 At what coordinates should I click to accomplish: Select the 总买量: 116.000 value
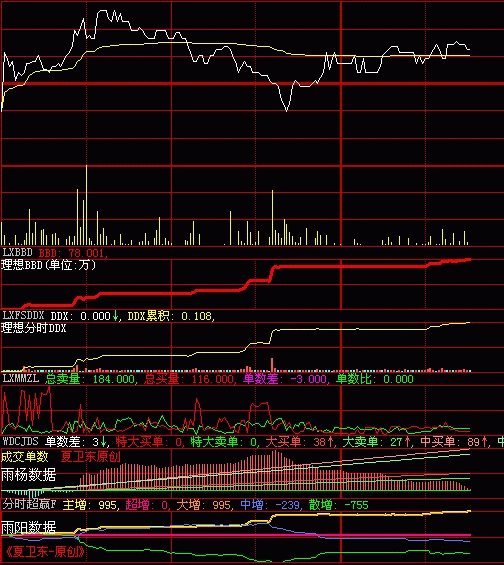coord(189,379)
